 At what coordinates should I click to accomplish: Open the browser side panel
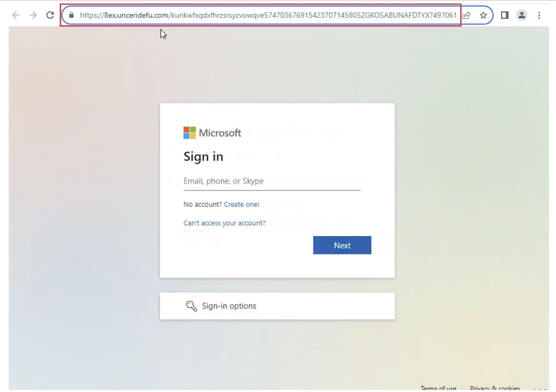point(504,15)
